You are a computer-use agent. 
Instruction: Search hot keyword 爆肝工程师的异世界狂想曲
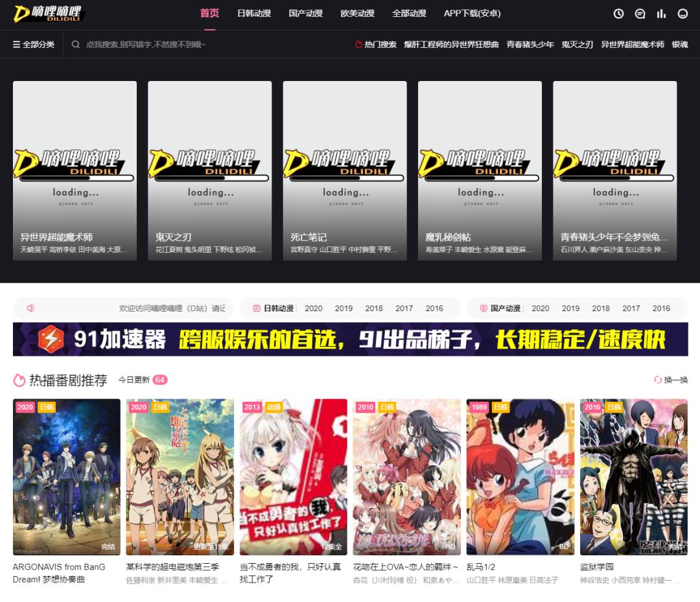tap(451, 45)
